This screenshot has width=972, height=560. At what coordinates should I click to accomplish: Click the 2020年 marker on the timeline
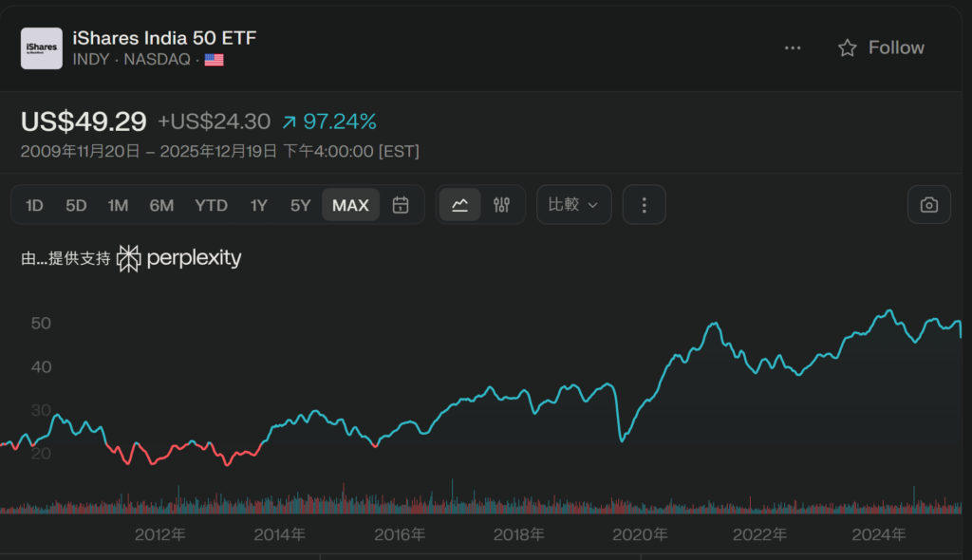(640, 535)
